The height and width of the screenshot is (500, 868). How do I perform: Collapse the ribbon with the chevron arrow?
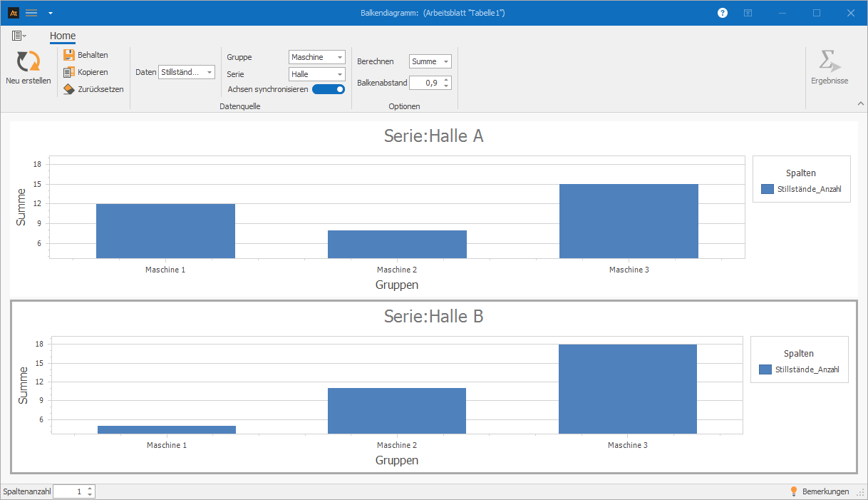coord(859,104)
